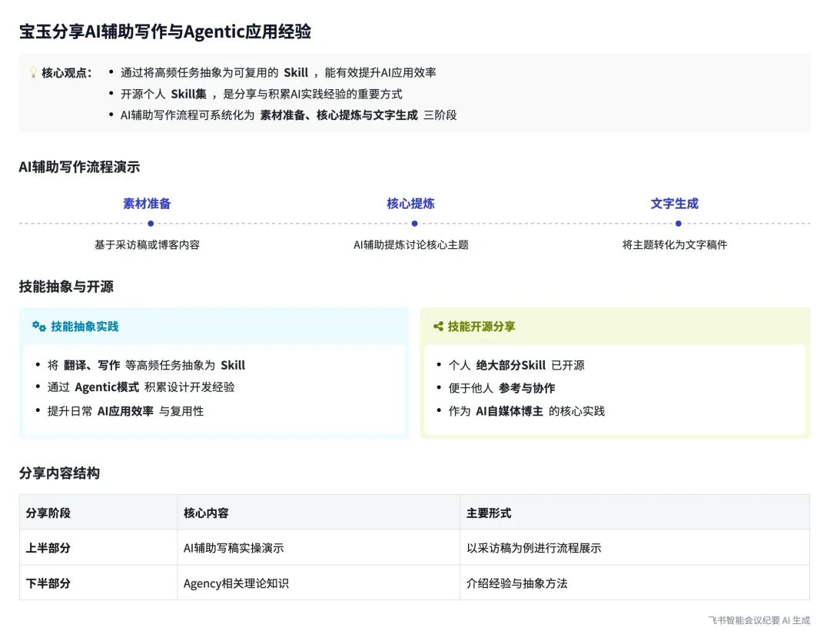Click the page title 宝玉分享AI辅助写作与Agentic应用经验

pos(165,32)
